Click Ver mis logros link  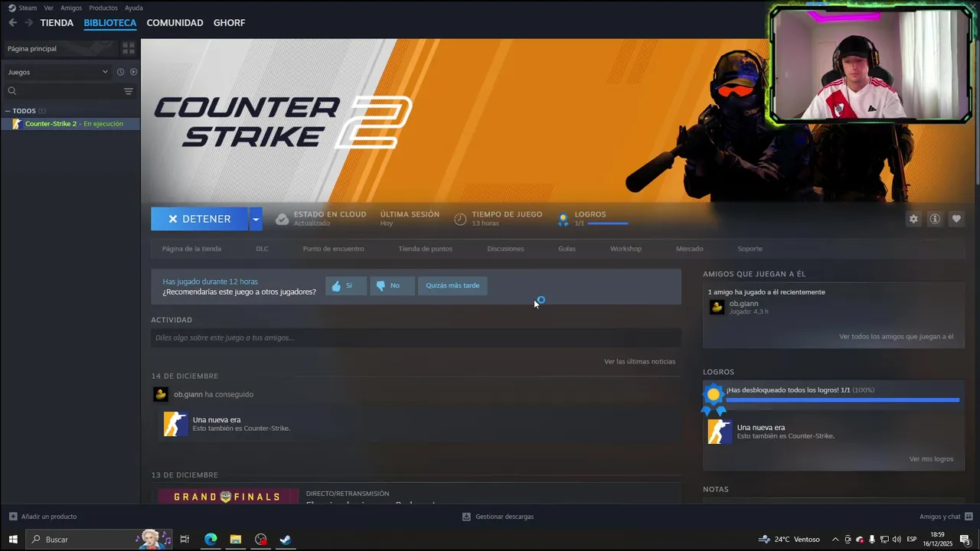pyautogui.click(x=931, y=459)
